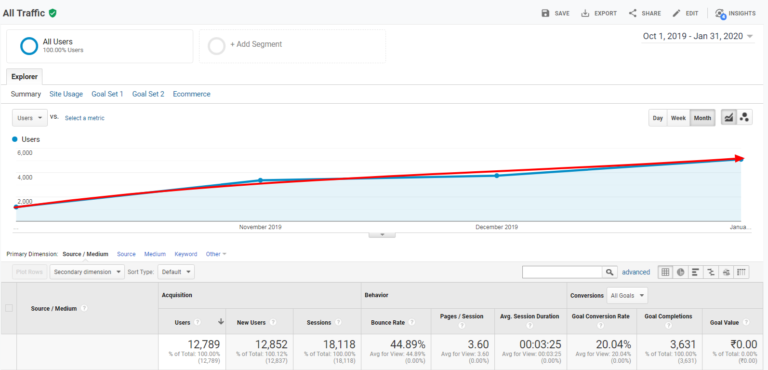
Task: Click the search magnifier button
Action: (x=609, y=272)
